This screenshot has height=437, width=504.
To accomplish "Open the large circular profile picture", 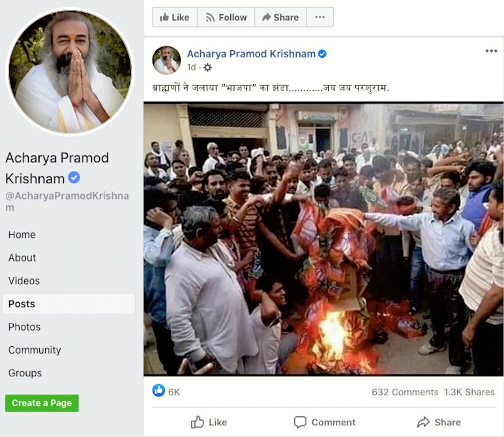I will click(x=70, y=71).
